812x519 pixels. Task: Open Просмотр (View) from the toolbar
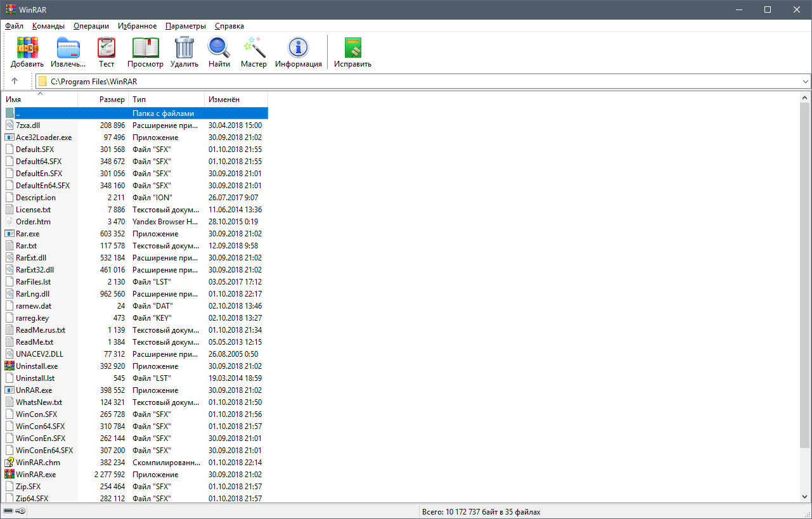coord(145,48)
